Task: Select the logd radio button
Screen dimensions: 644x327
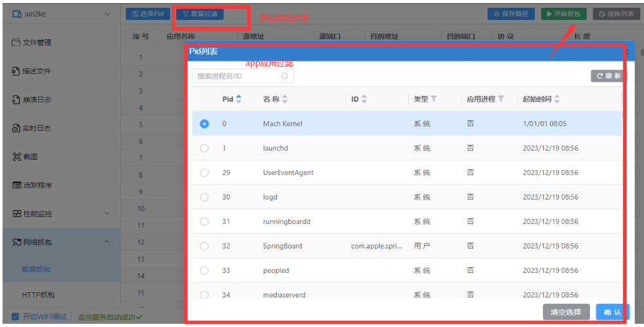Action: 204,197
